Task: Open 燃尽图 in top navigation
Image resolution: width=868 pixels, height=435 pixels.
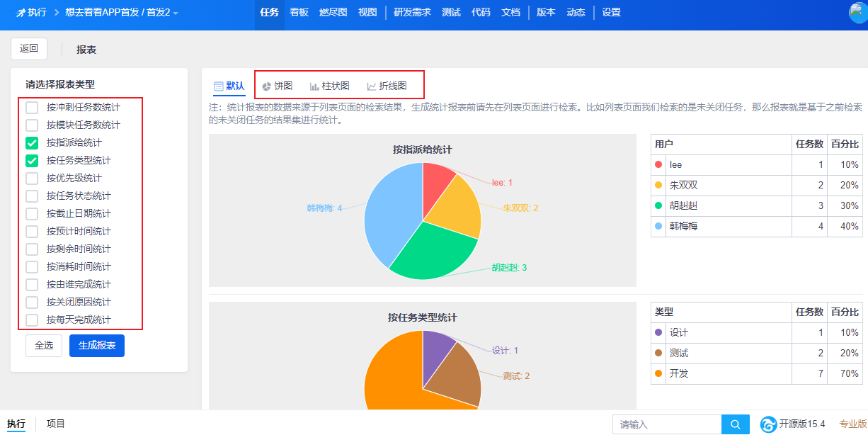Action: (x=333, y=13)
